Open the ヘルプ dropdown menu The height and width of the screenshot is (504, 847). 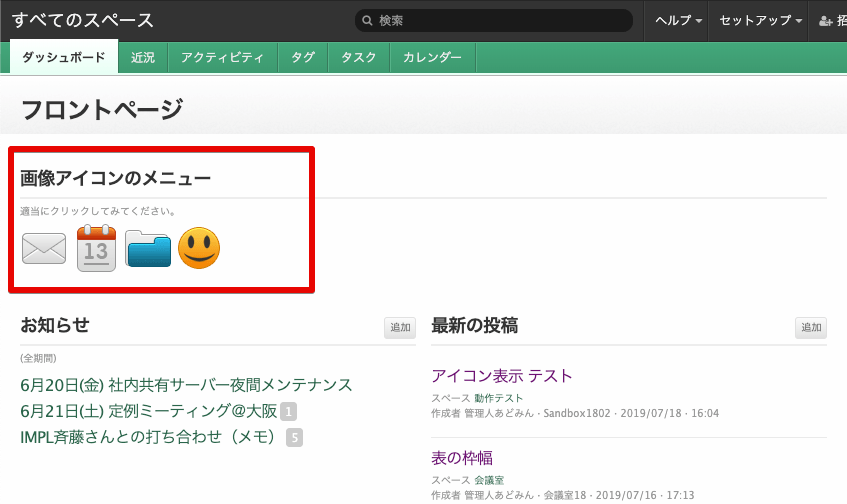pyautogui.click(x=678, y=21)
